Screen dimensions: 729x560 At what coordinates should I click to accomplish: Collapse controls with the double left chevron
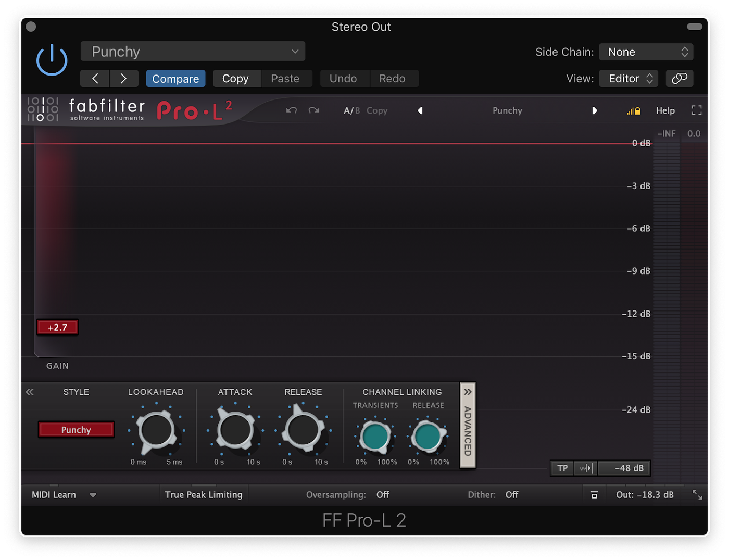tap(30, 392)
